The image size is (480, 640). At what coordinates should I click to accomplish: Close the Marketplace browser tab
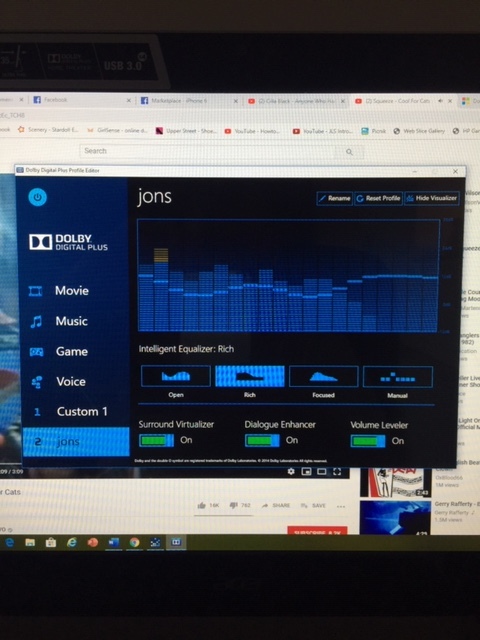point(236,101)
